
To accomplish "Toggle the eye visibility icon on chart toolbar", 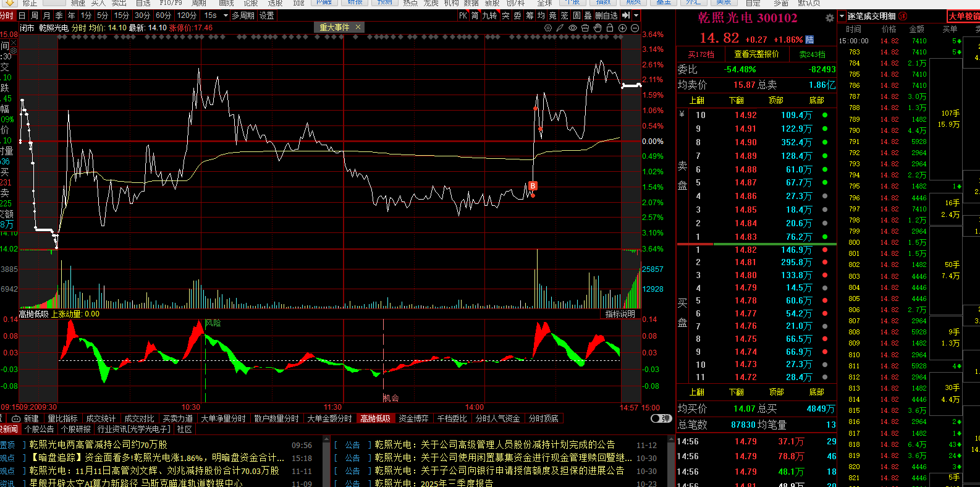I will click(573, 28).
